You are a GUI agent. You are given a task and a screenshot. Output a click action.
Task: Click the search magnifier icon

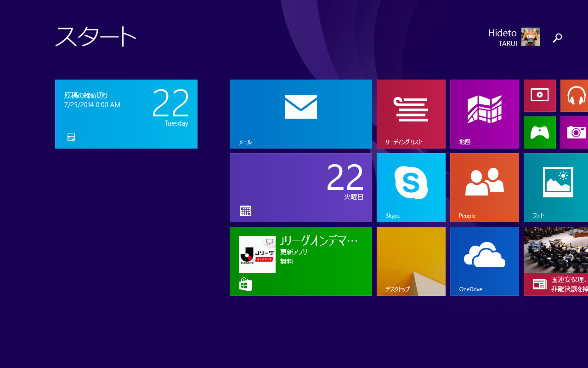[557, 38]
